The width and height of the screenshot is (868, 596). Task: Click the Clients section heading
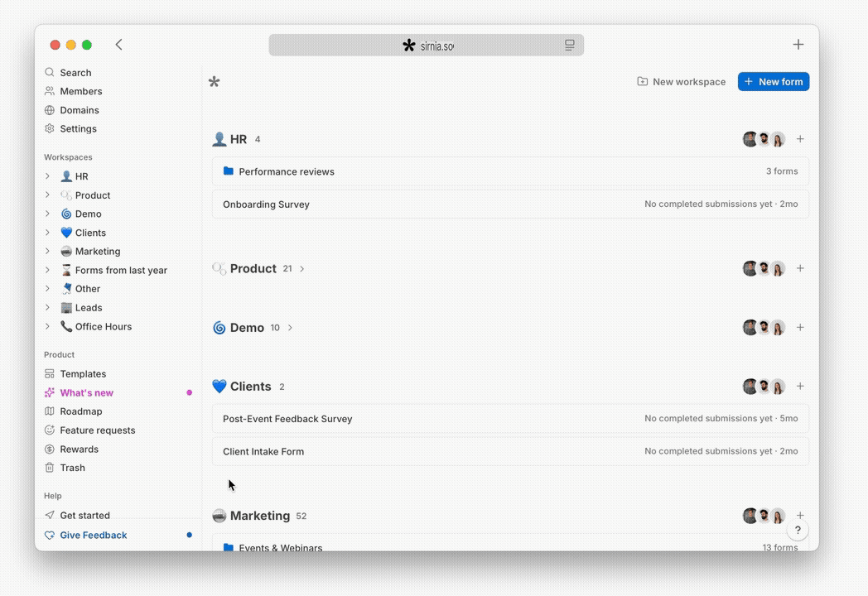point(250,387)
